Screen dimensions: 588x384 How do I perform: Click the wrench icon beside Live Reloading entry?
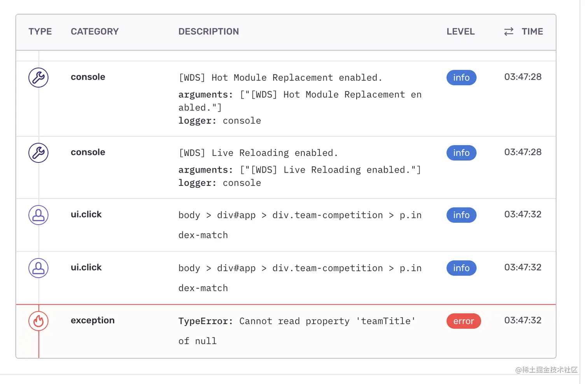pos(38,153)
